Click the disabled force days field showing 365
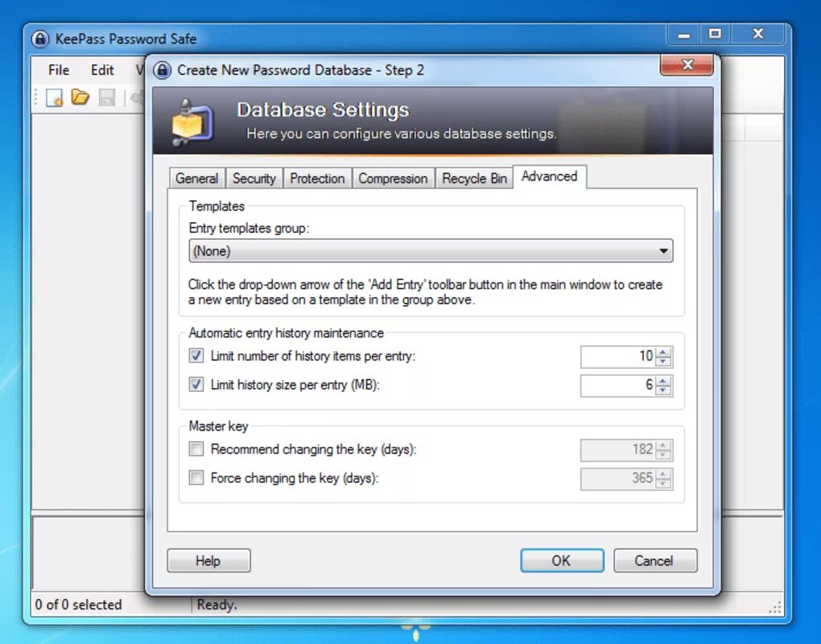The width and height of the screenshot is (821, 644). pyautogui.click(x=618, y=478)
